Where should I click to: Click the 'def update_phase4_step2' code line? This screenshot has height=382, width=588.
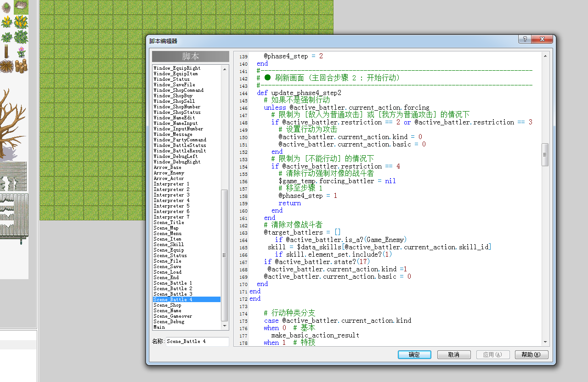[x=299, y=93]
